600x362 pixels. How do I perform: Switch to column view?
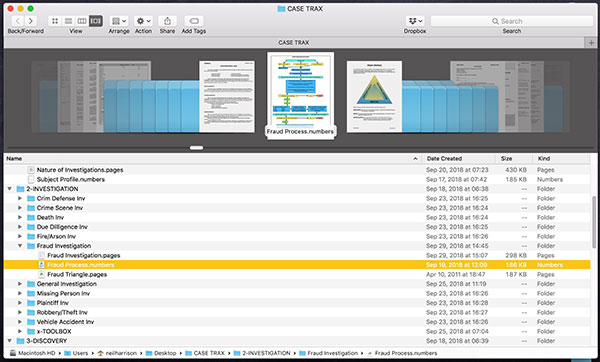(82, 21)
